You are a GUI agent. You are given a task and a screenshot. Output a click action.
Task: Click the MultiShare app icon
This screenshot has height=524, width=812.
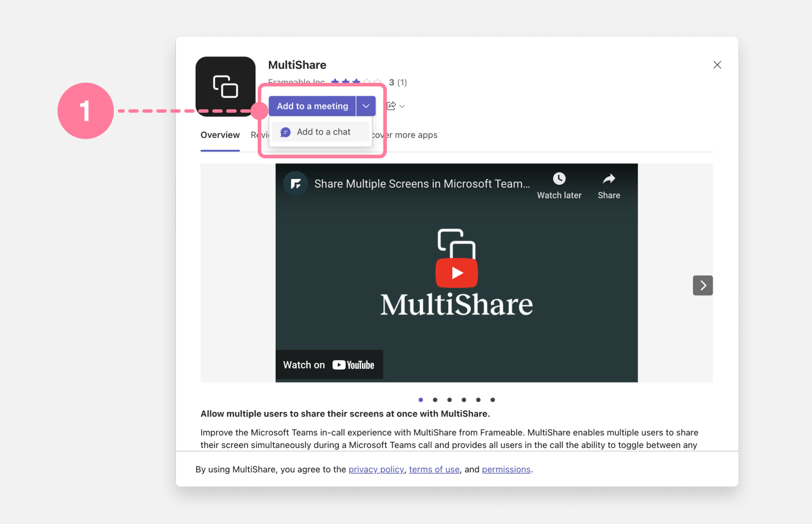click(226, 86)
